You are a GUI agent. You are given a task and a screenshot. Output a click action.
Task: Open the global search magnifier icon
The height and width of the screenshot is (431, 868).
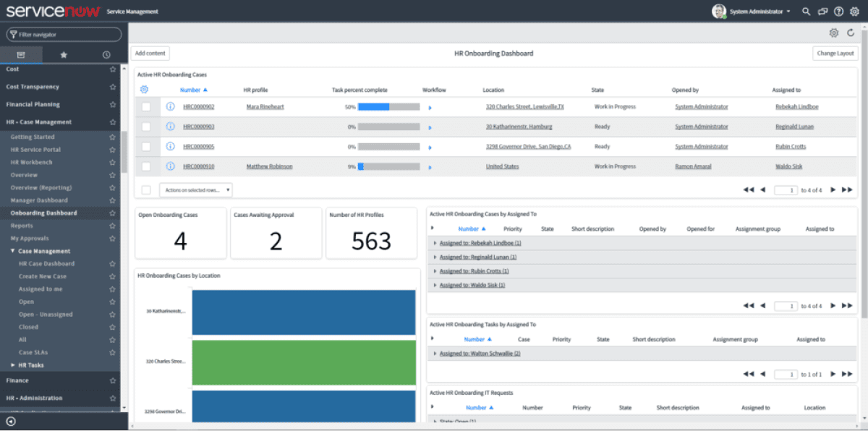(806, 12)
